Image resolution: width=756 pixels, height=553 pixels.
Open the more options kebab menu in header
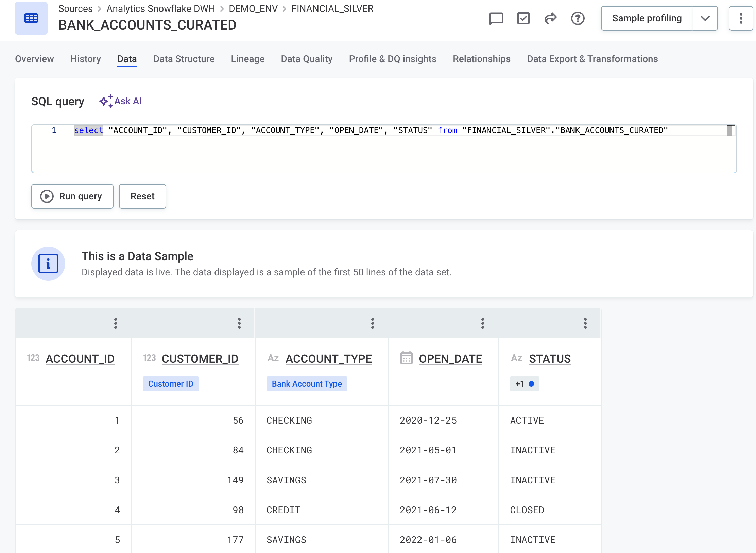(741, 18)
